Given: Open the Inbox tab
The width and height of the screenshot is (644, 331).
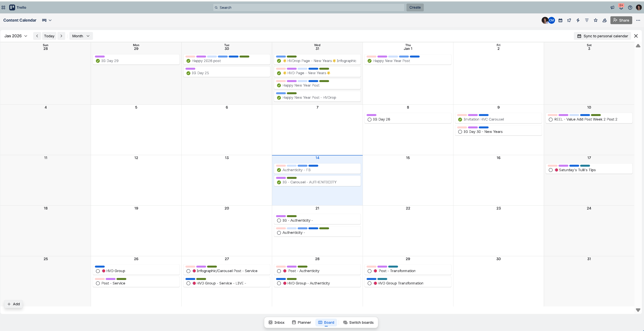Looking at the screenshot, I should pos(276,322).
